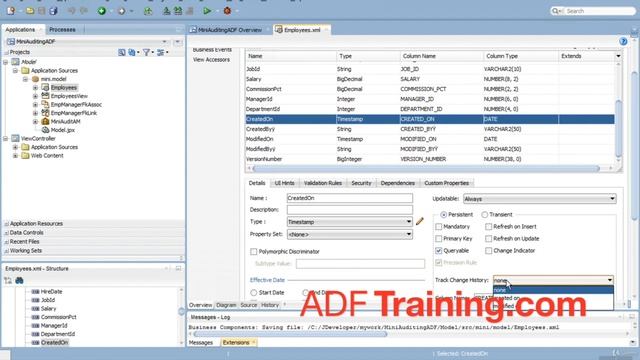This screenshot has height=360, width=640.
Task: Switch to the Validation Rules tab
Action: coord(322,183)
